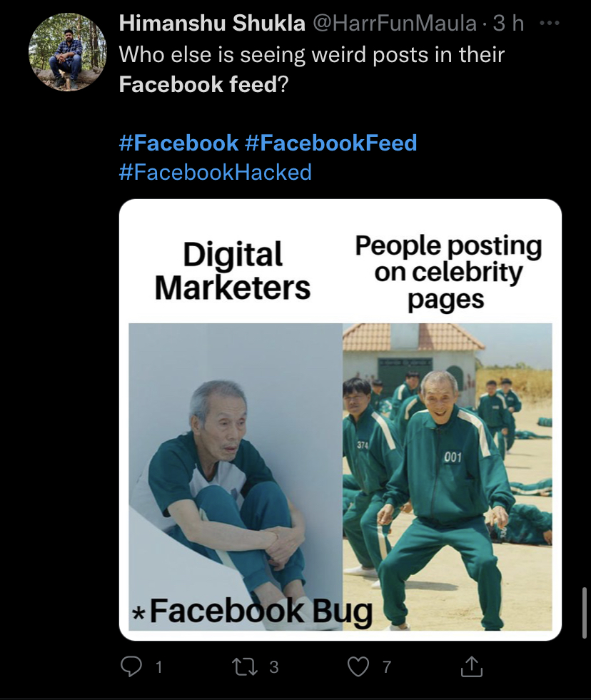The width and height of the screenshot is (591, 700).
Task: Click the 'Who else is seeing weird posts' text
Action: point(311,54)
